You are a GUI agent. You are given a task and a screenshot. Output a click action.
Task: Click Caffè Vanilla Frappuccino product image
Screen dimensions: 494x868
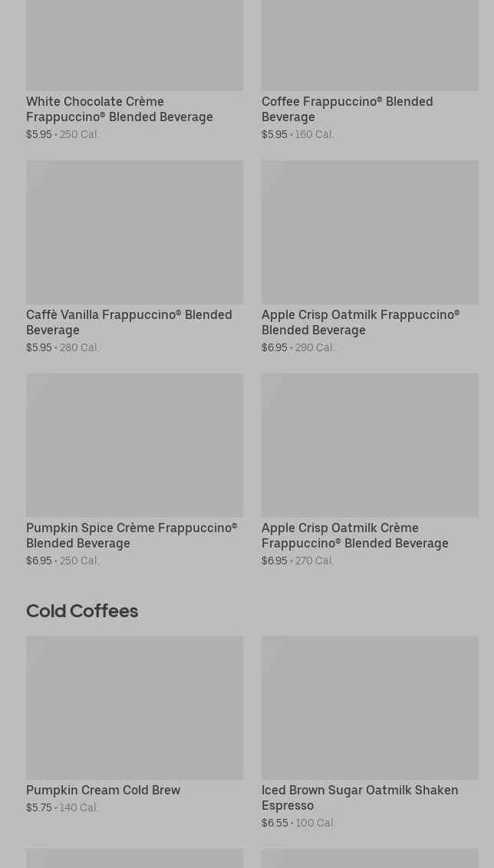tap(134, 232)
